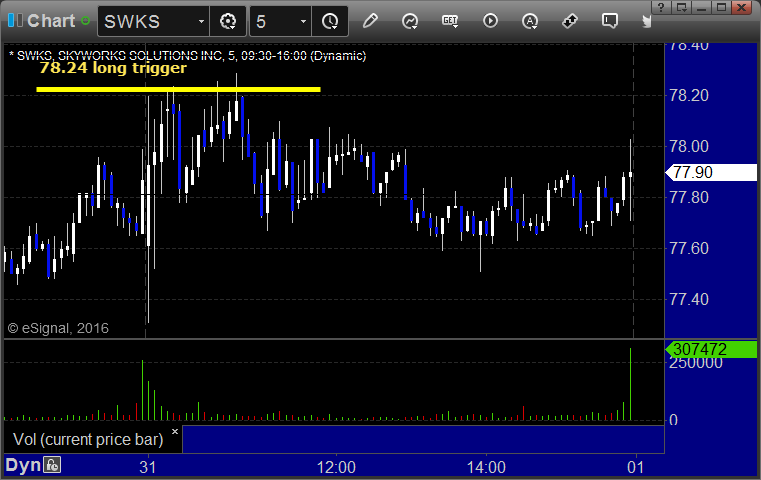Click the 14:00 time axis label
This screenshot has width=761, height=480.
click(x=486, y=467)
